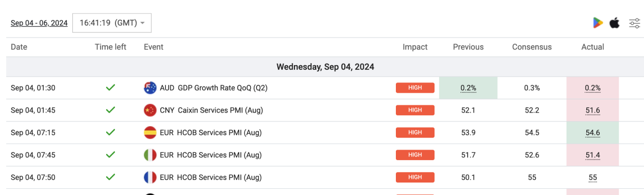The width and height of the screenshot is (644, 195).
Task: Click the Wednesday, Sep 04, 2024 date row
Action: [325, 67]
